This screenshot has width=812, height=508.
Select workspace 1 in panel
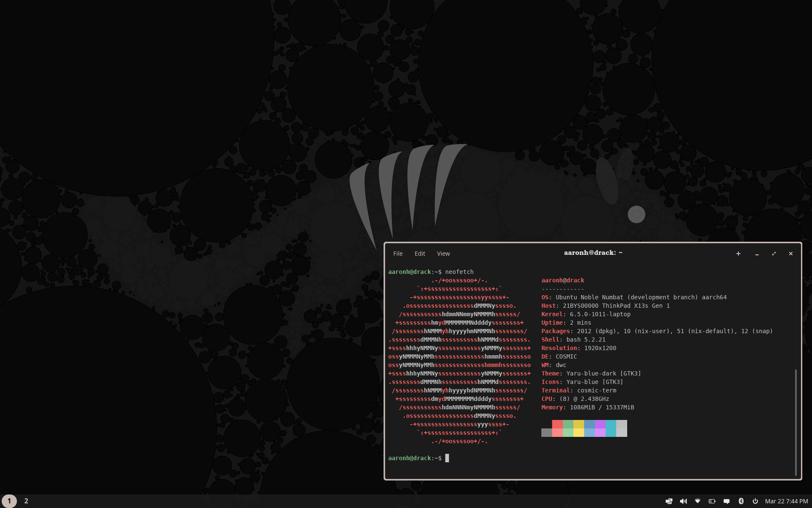pos(9,501)
